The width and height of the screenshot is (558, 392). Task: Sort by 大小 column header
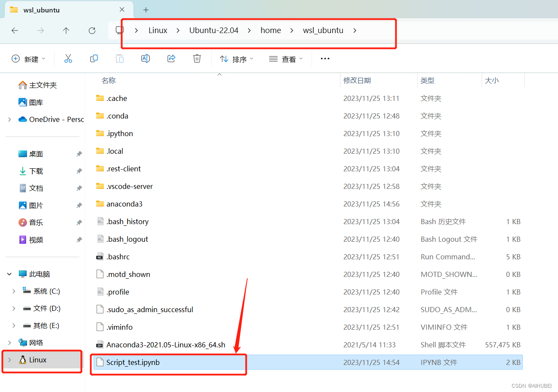tap(492, 80)
